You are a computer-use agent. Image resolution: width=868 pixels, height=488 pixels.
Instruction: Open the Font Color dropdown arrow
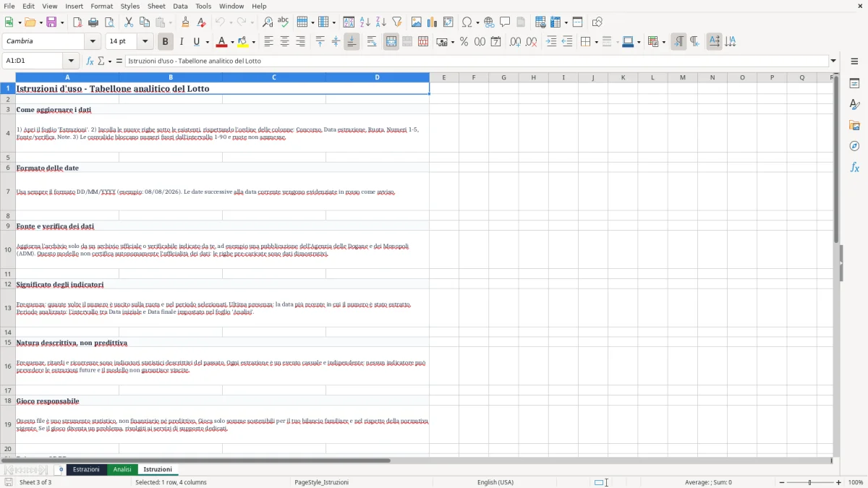pyautogui.click(x=231, y=42)
